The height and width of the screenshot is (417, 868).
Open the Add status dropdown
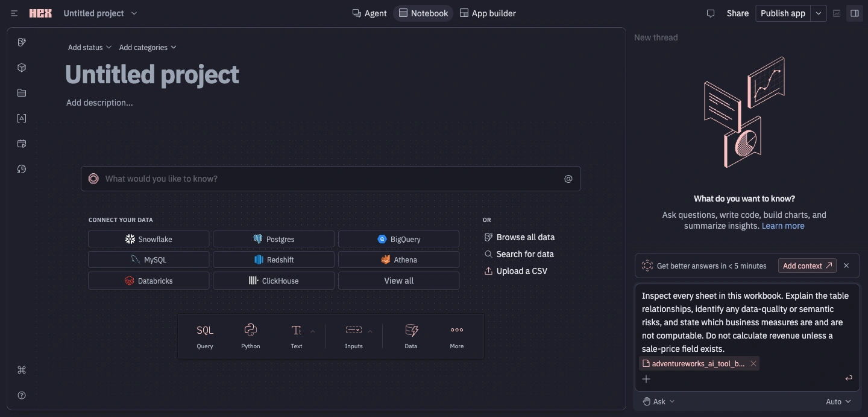click(90, 47)
